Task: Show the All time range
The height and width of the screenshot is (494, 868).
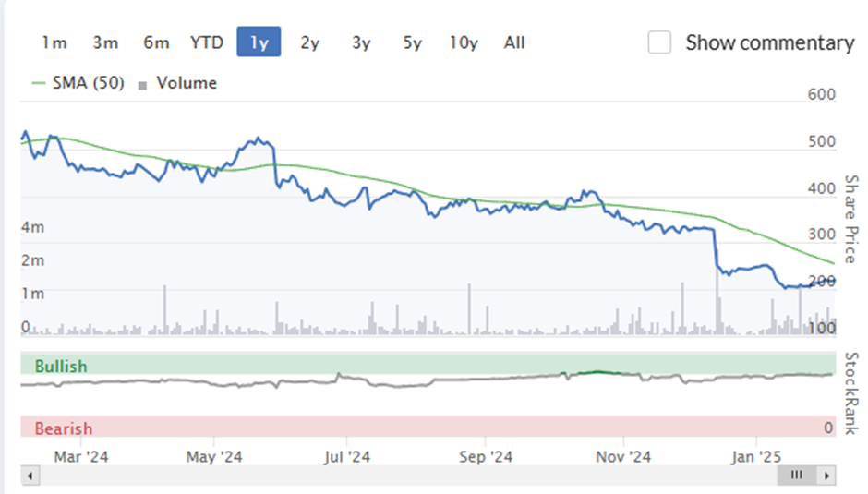Action: tap(514, 42)
